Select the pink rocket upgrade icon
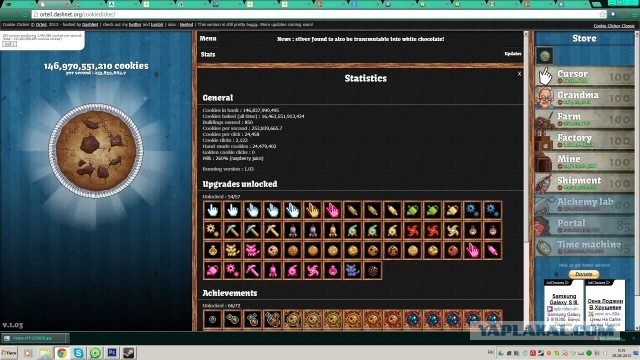The height and width of the screenshot is (360, 640). click(273, 270)
